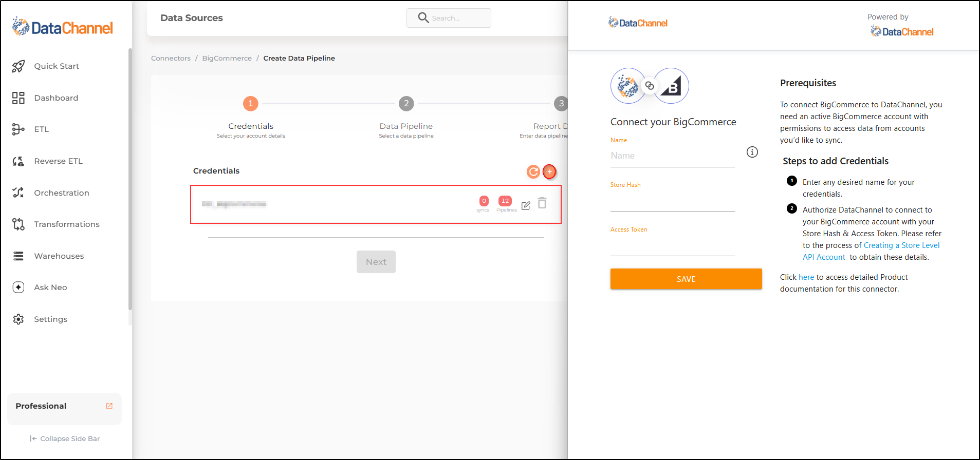The width and height of the screenshot is (980, 460).
Task: Click the DataChannel logo in connect panel
Action: click(x=638, y=23)
